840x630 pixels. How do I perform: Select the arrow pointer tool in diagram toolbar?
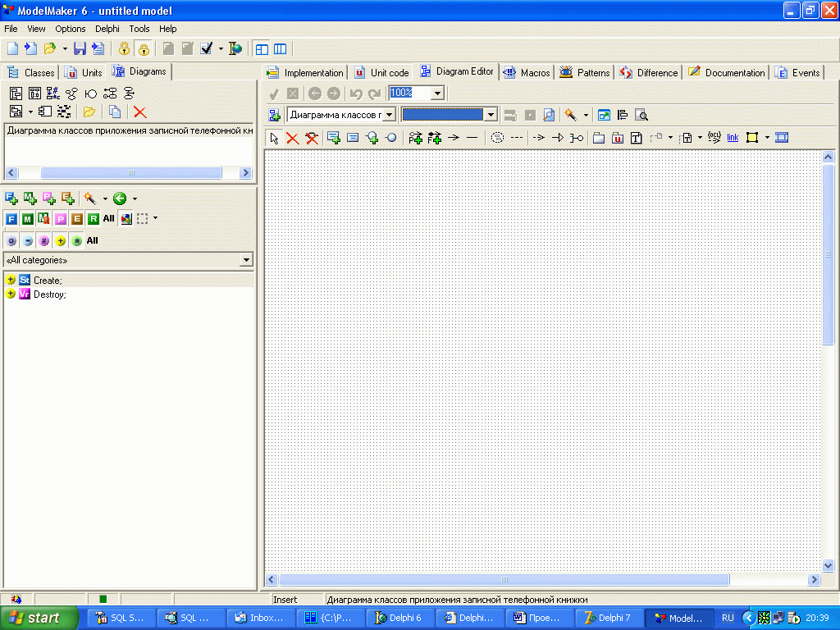pyautogui.click(x=274, y=138)
